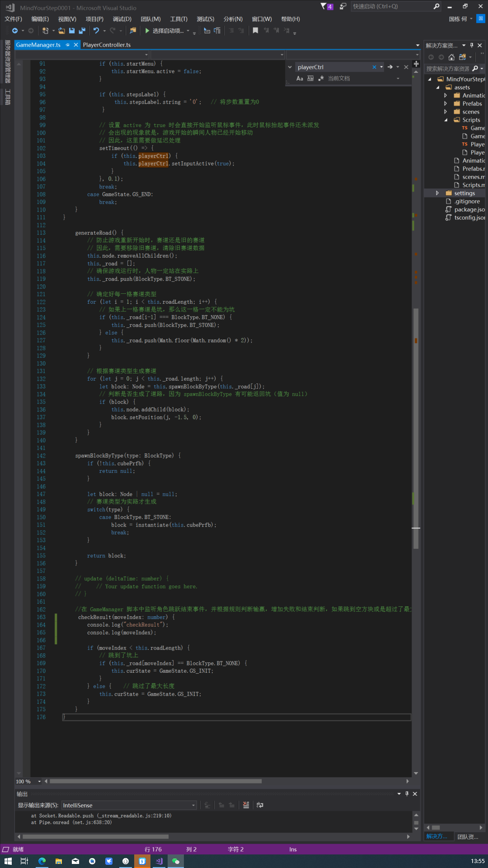Save the current file with the disk icon
This screenshot has width=488, height=868.
pos(72,31)
